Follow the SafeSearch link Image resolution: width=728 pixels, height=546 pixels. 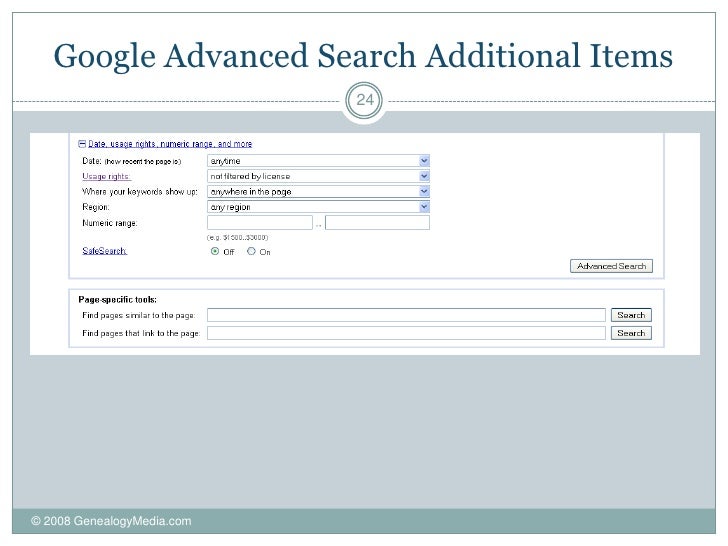click(x=104, y=251)
